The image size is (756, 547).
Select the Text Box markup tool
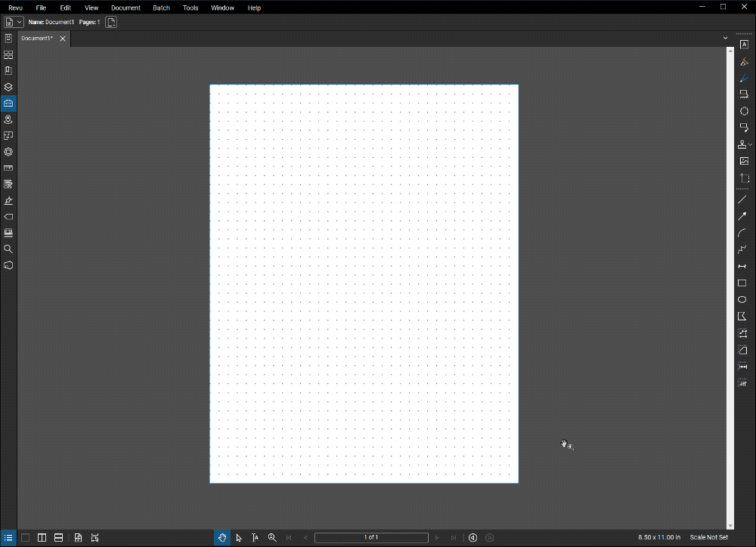(x=743, y=44)
